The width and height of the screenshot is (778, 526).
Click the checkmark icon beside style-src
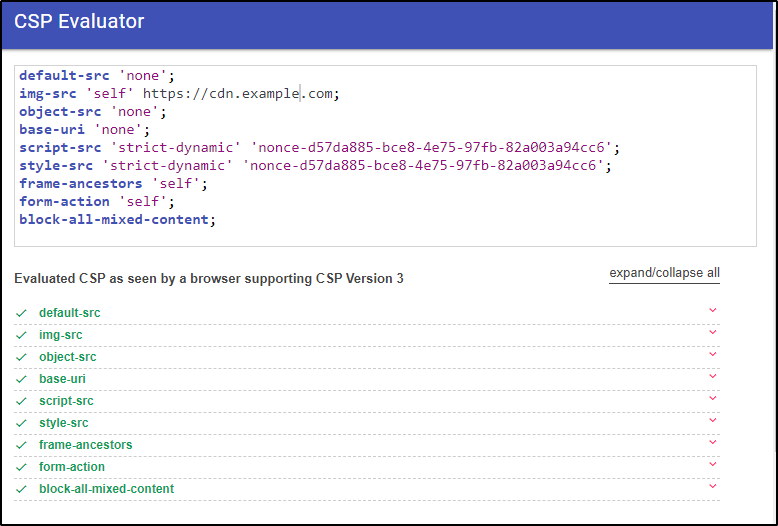(21, 423)
